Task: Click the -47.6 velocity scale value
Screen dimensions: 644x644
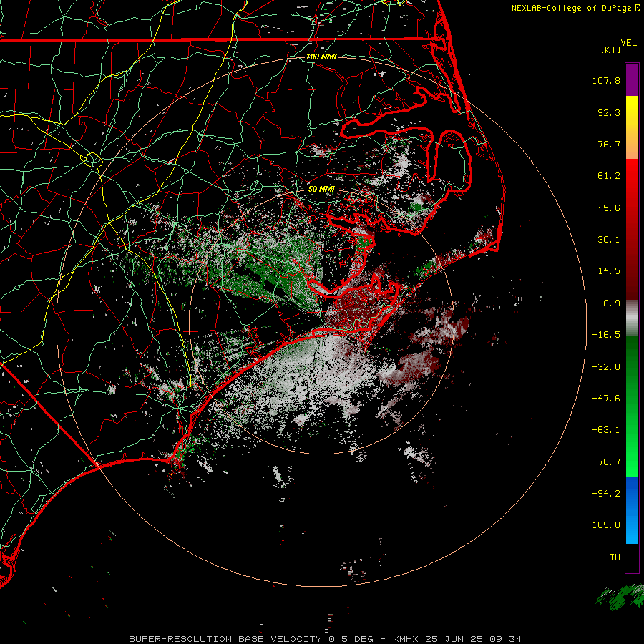Action: 606,399
